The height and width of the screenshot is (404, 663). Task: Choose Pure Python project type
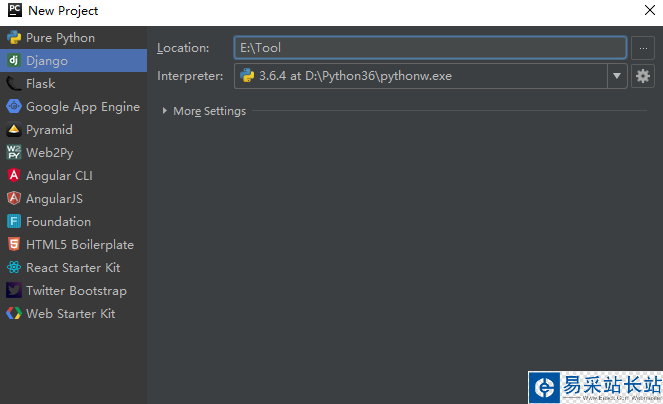click(74, 38)
